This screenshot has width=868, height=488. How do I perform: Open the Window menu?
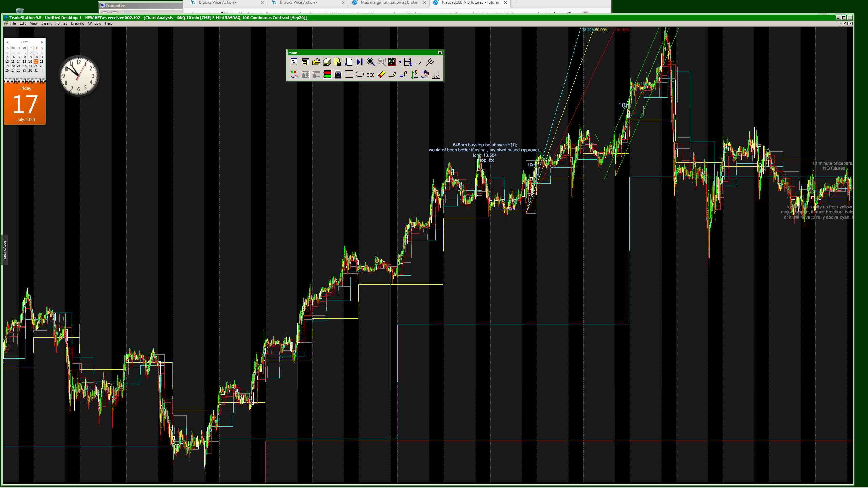pyautogui.click(x=95, y=23)
